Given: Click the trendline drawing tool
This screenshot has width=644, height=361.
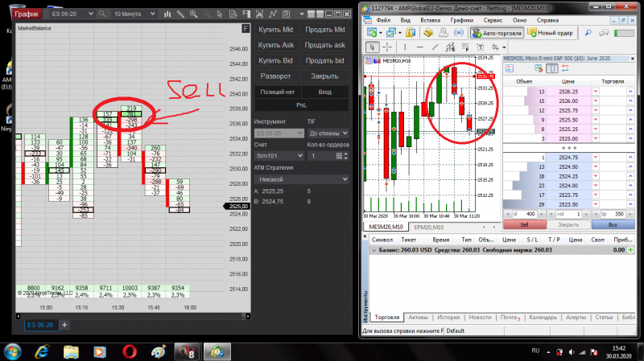Looking at the screenshot, I should tap(435, 47).
